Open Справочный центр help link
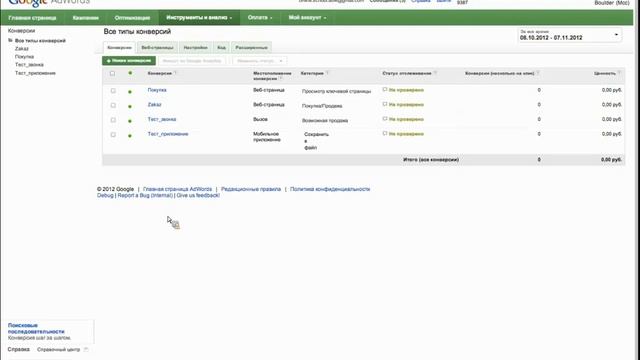640x360 pixels. coord(58,350)
